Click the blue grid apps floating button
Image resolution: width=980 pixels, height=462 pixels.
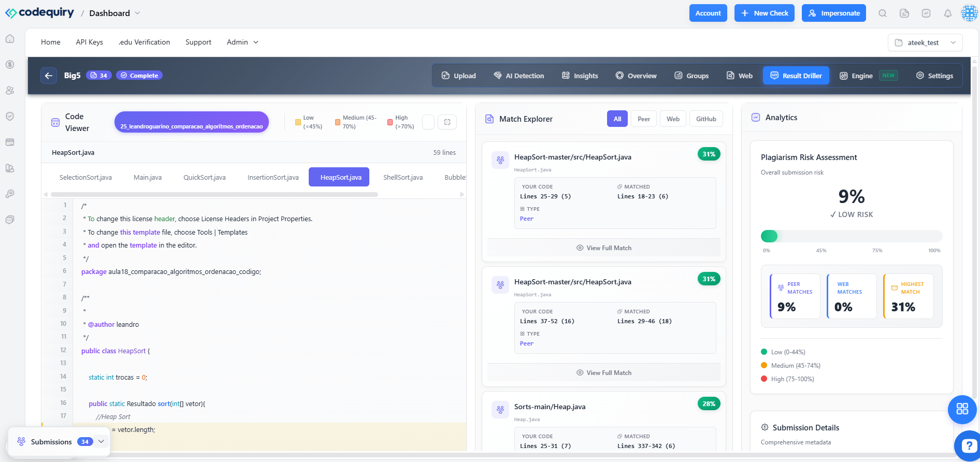[962, 409]
